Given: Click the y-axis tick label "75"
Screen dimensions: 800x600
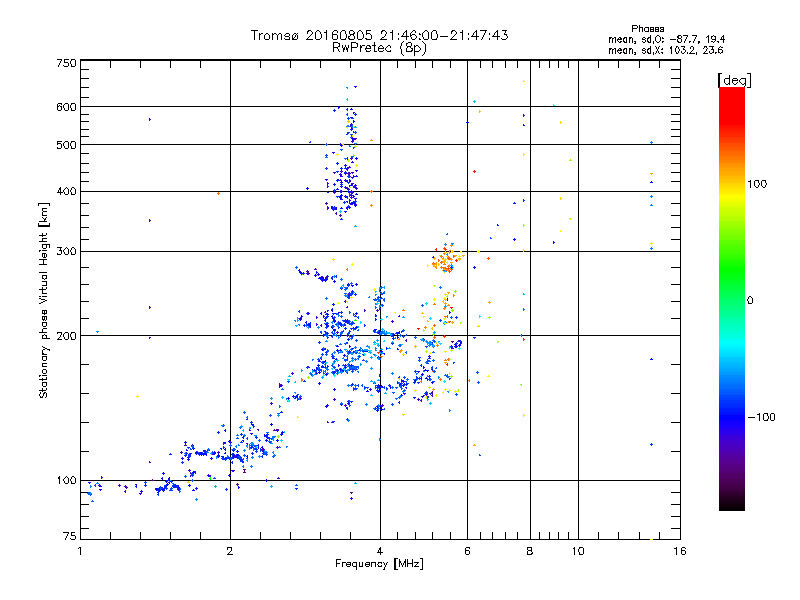Looking at the screenshot, I should 70,536.
